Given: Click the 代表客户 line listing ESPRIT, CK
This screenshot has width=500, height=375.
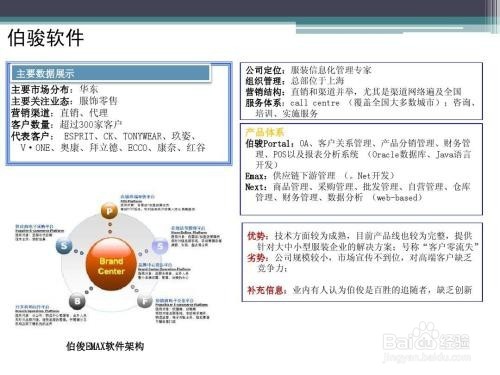Looking at the screenshot, I should tap(103, 136).
